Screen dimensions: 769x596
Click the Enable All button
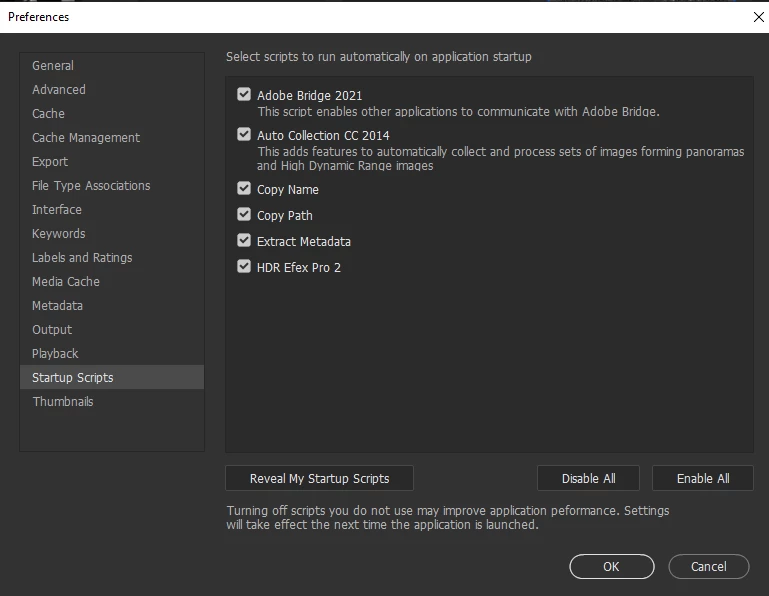coord(703,478)
